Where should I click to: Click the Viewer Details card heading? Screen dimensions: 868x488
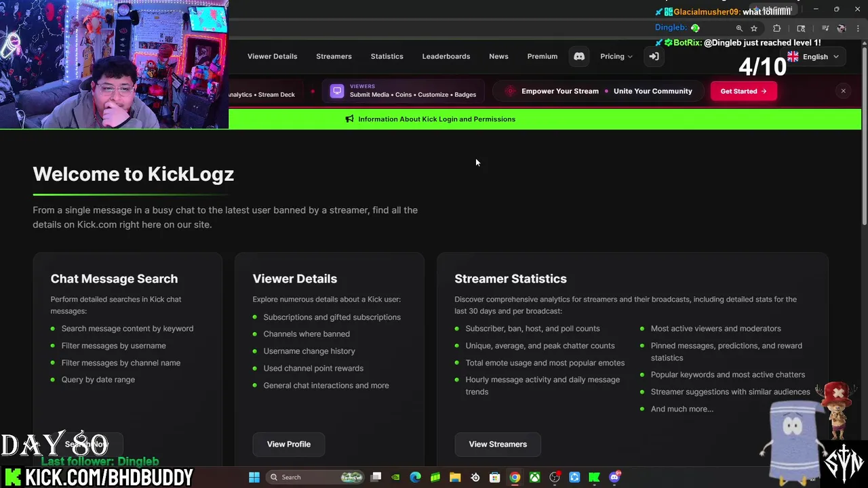pos(294,279)
